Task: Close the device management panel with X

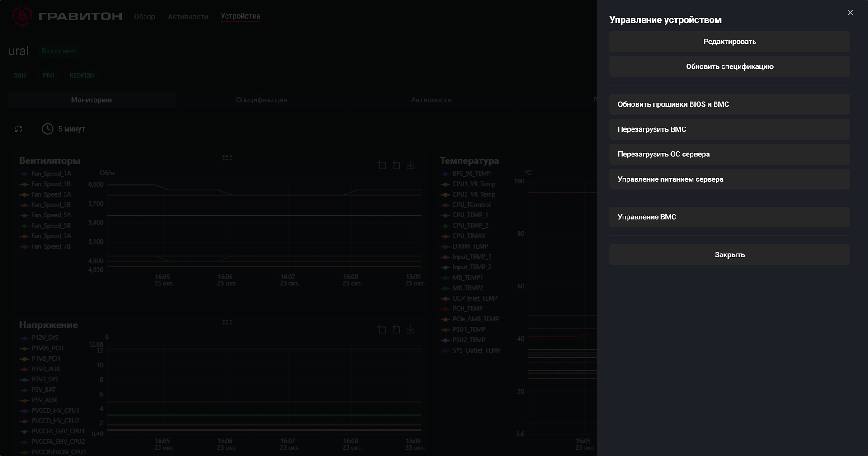Action: click(x=850, y=13)
